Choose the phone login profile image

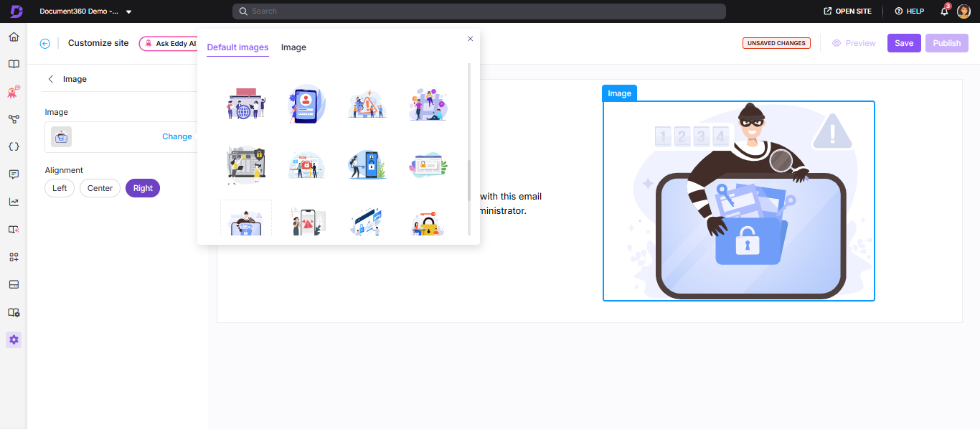click(x=306, y=104)
